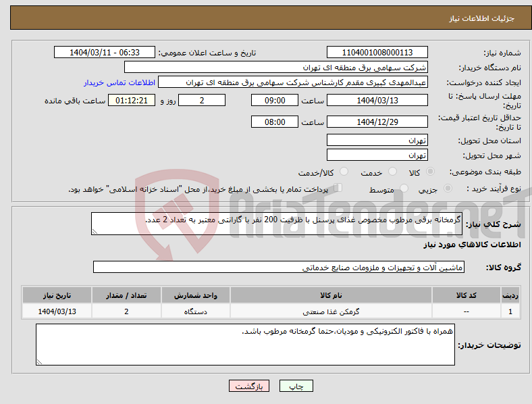Image resolution: width=532 pixels, height=404 pixels.
Task: Click the شرح کلی نیاز description textarea
Action: (277, 224)
